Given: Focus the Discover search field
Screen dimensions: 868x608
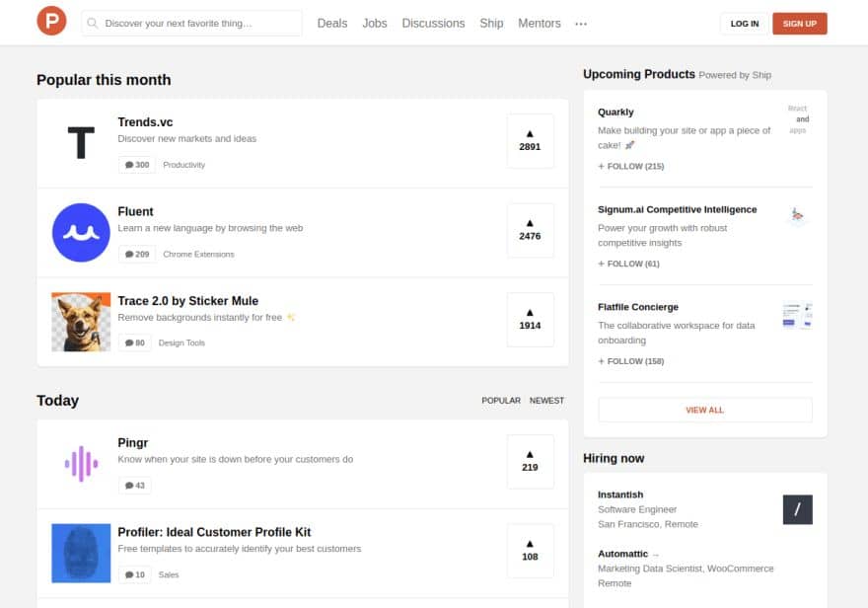Looking at the screenshot, I should [x=191, y=24].
